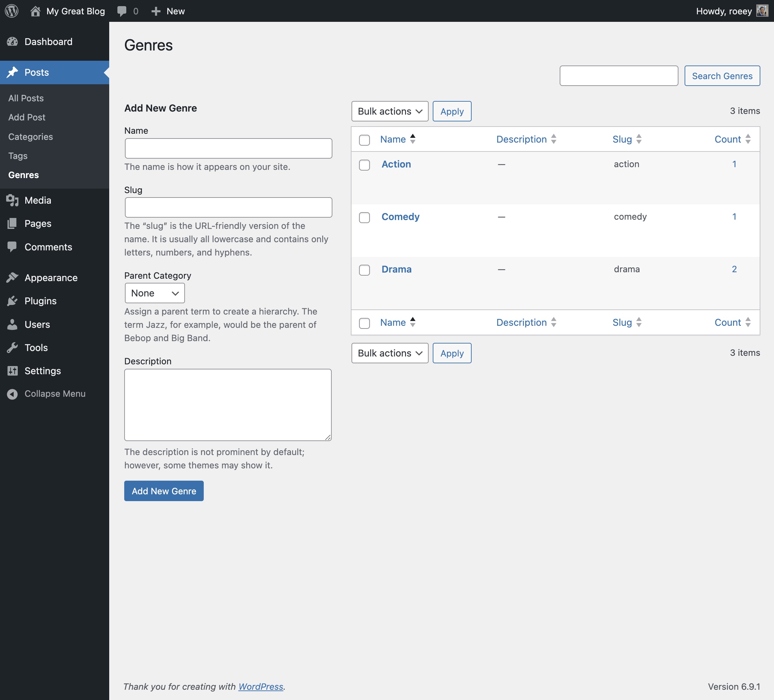Open comments bubble in admin bar
This screenshot has height=700, width=774.
(x=122, y=11)
